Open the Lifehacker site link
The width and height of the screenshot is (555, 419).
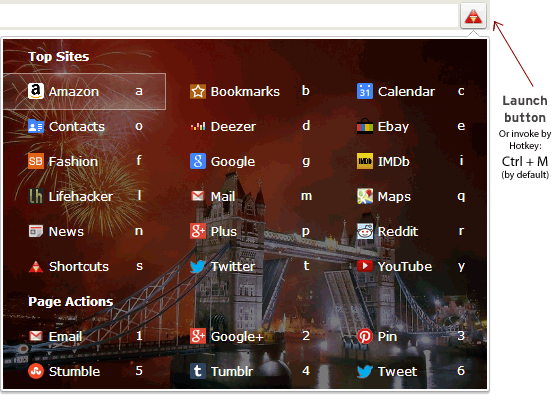point(81,196)
